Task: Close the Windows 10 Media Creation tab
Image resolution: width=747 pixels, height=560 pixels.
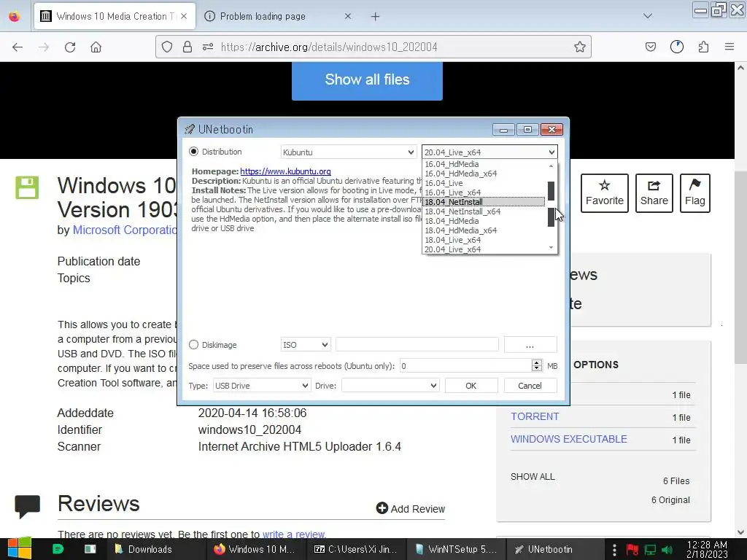Action: tap(184, 16)
